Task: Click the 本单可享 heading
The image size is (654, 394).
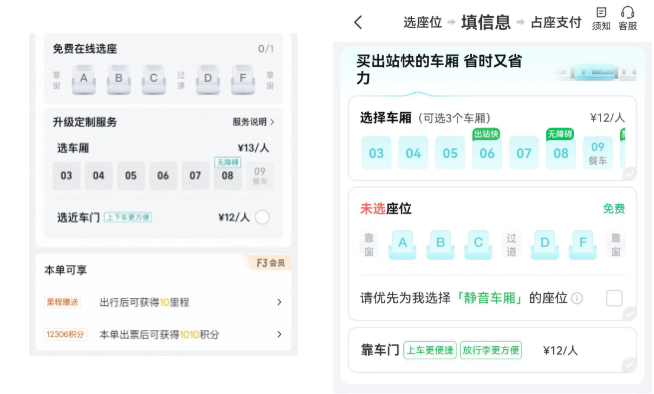Action: (x=65, y=270)
